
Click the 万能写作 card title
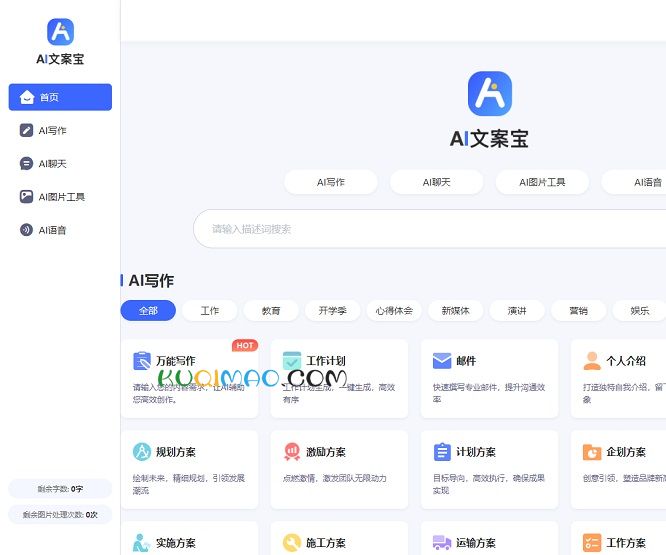176,361
